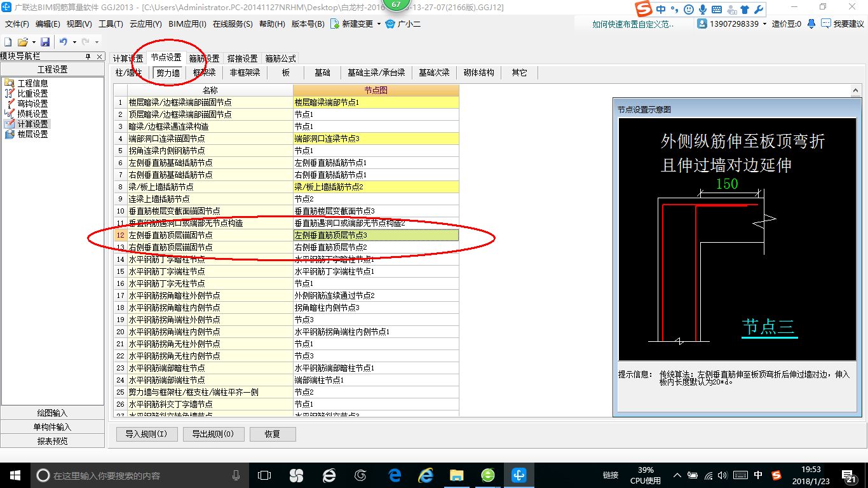Select the 端部洞口连梁节点3 cell

[376, 139]
